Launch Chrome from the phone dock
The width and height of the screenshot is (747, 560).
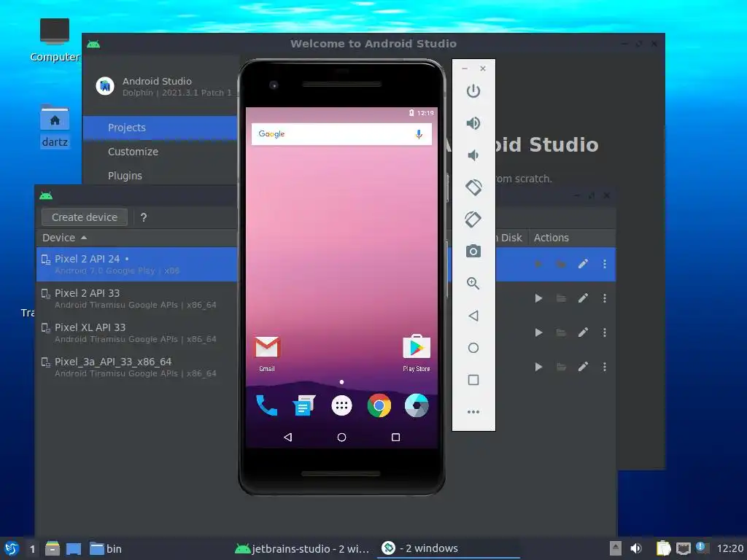(x=379, y=405)
